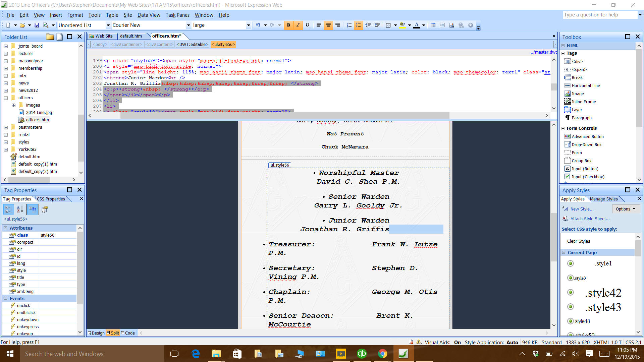This screenshot has width=644, height=362.
Task: Switch to the CSS Properties tab
Action: [x=51, y=199]
